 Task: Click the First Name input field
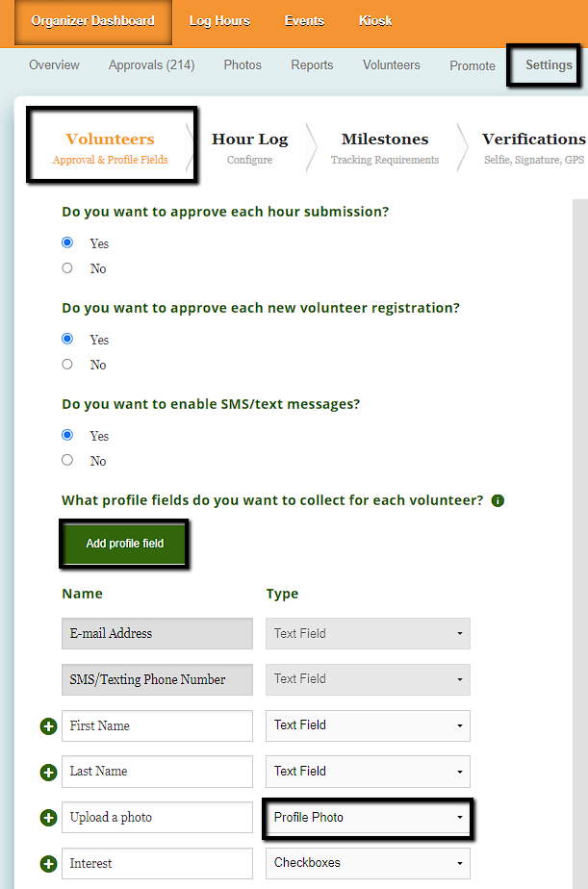click(157, 725)
